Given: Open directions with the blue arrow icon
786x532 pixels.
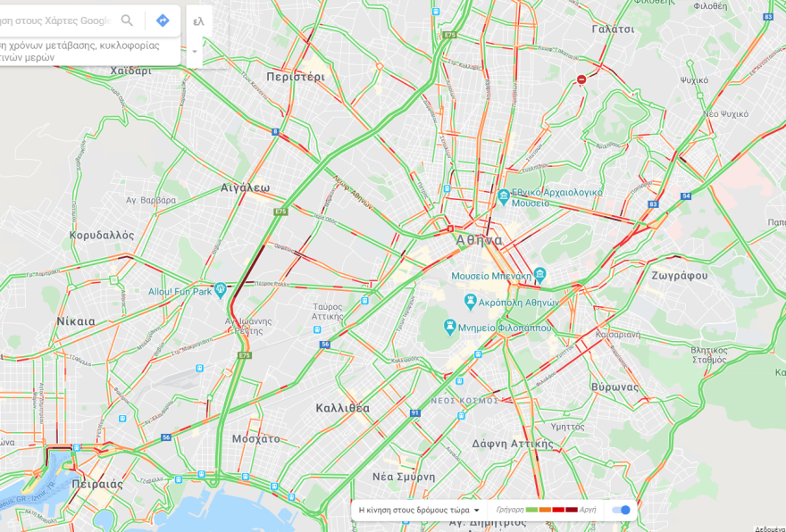Looking at the screenshot, I should 163,21.
